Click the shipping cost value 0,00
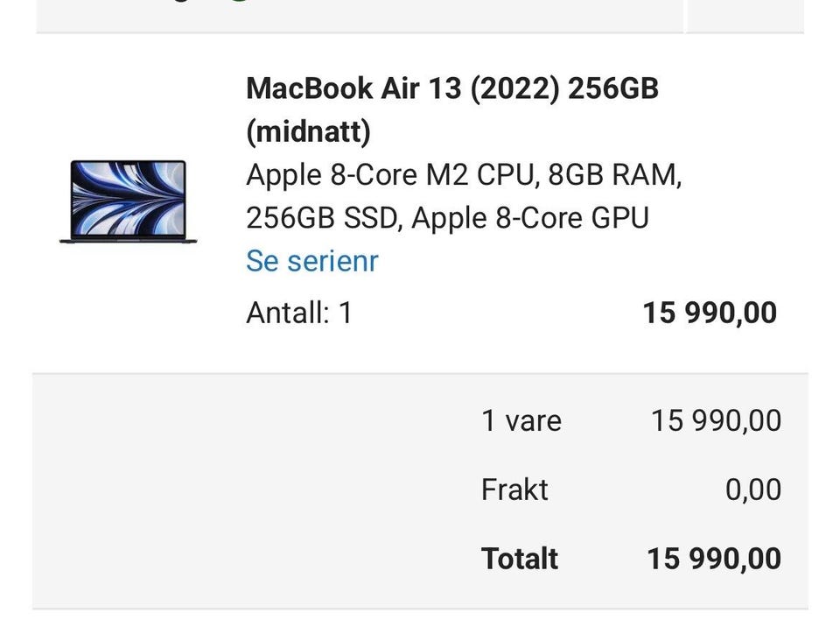 [x=752, y=490]
